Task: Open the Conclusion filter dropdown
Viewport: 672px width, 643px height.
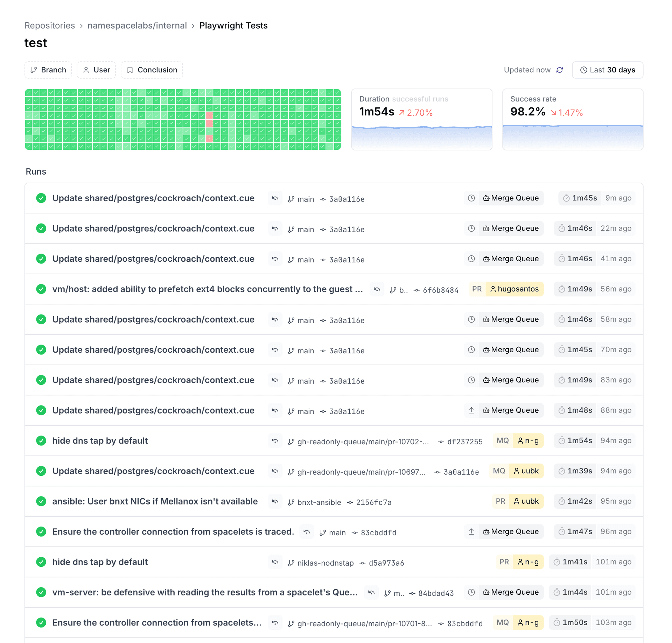Action: 152,70
